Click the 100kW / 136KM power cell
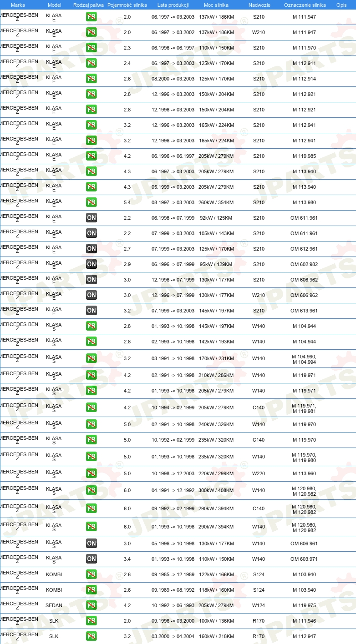 click(x=216, y=621)
